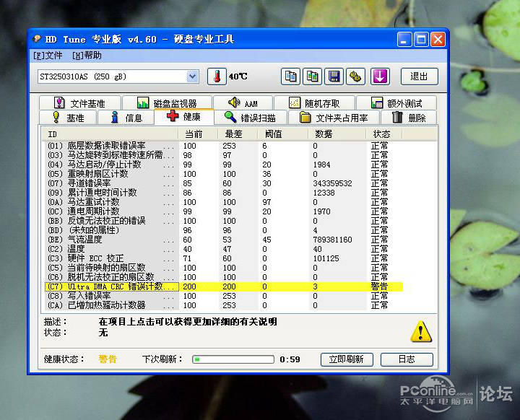This screenshot has width=520, height=420.
Task: Select row (04) 马达启动/停止计数
Action: click(223, 165)
